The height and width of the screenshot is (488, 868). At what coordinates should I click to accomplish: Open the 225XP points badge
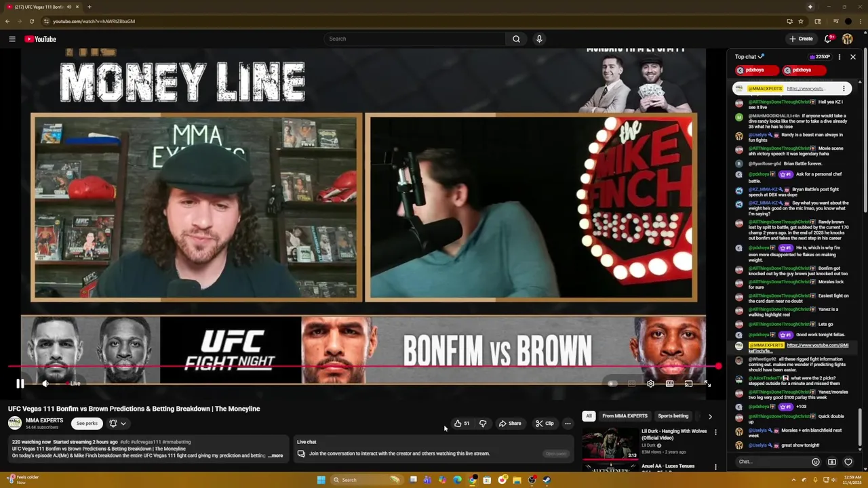[819, 57]
